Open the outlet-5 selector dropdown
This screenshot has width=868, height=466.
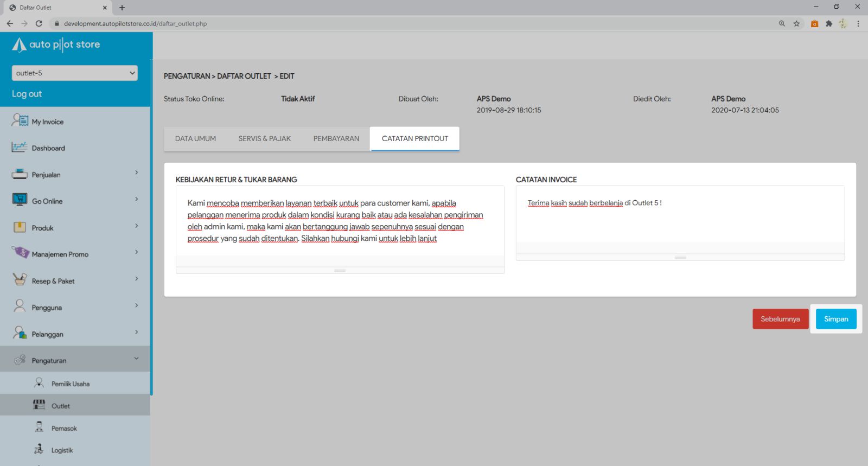(74, 73)
